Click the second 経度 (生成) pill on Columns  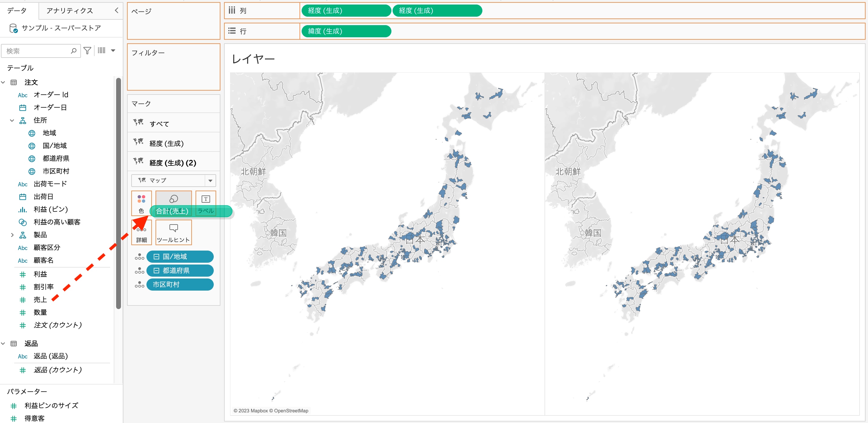click(437, 11)
